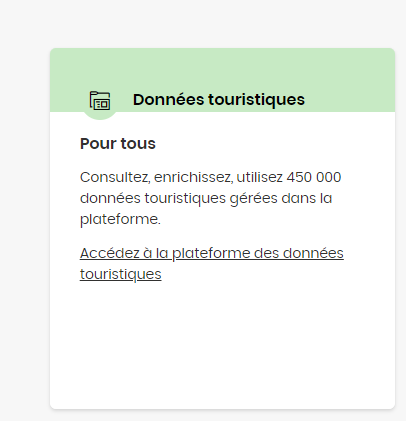The image size is (406, 421).
Task: Click the word 'plateforme.' ending the paragraph
Action: click(x=120, y=219)
